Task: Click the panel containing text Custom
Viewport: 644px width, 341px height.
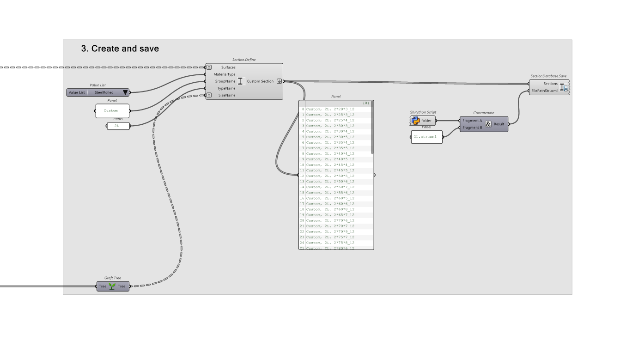Action: pyautogui.click(x=111, y=111)
